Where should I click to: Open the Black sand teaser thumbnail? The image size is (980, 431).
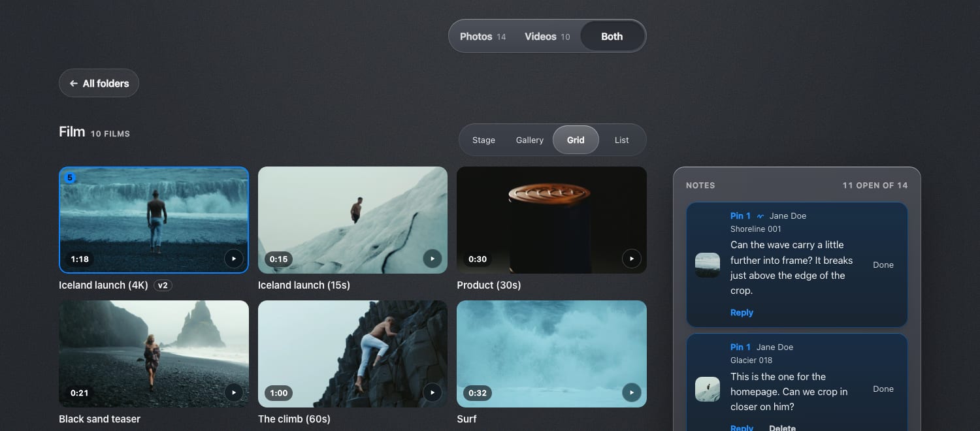click(154, 354)
